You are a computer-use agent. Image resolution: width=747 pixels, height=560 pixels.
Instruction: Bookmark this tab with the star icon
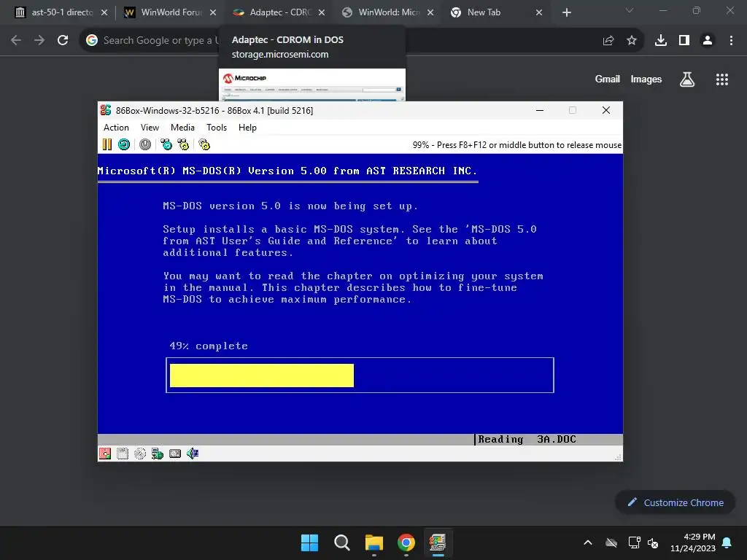point(632,41)
